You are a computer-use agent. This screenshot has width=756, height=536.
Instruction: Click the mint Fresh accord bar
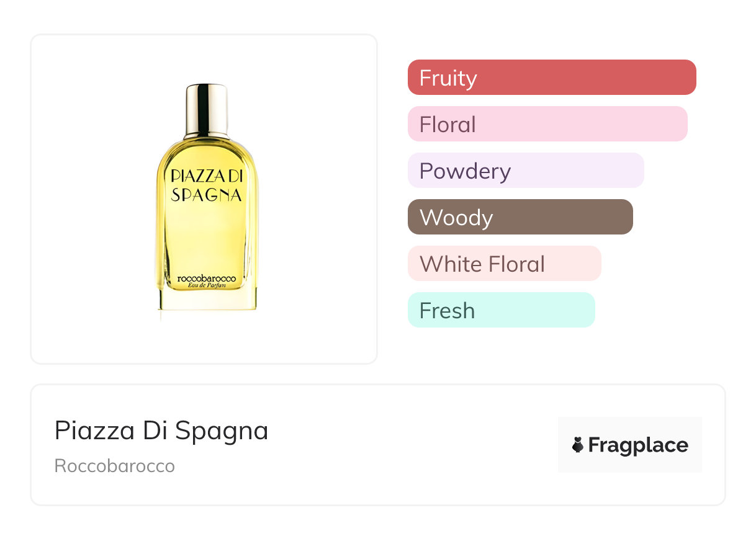coord(501,310)
